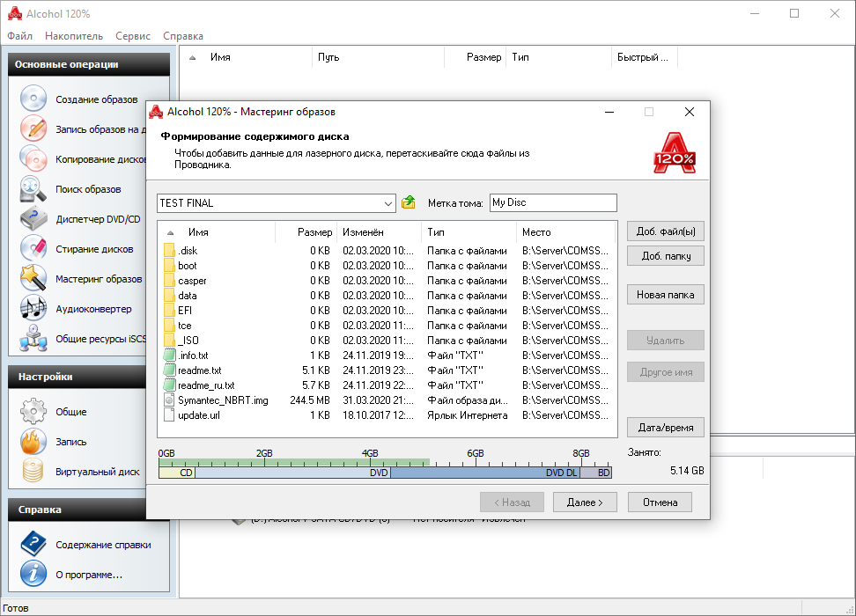This screenshot has height=616, width=856.
Task: Click the Общие ресурсы iSCSI network icon
Action: (x=33, y=338)
